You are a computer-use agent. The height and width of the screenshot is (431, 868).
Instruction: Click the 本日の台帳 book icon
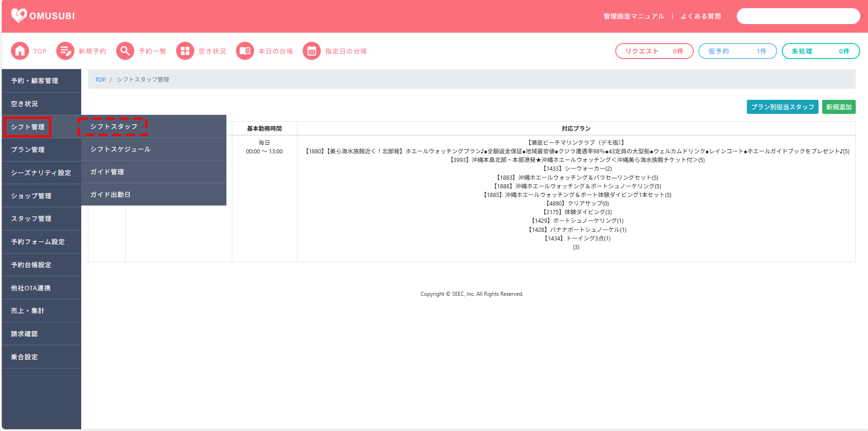245,51
